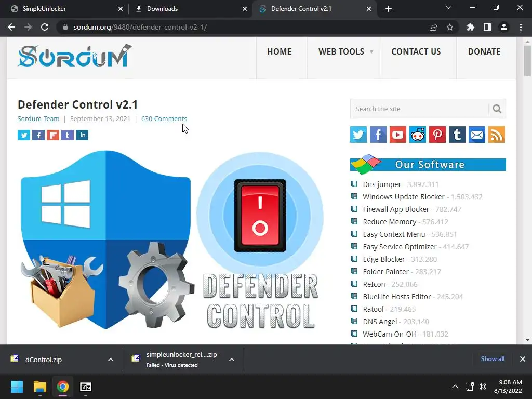The width and height of the screenshot is (532, 399).
Task: Open Chrome extensions puzzle icon
Action: click(x=471, y=27)
